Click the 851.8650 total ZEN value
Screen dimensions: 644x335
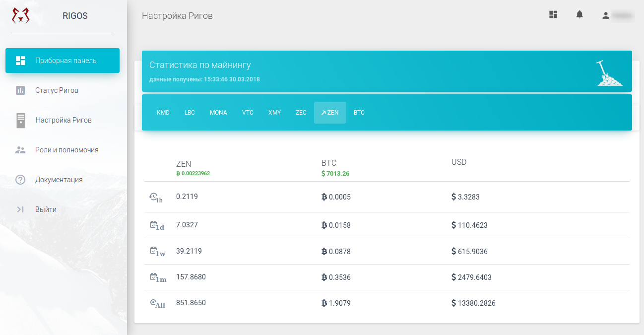[x=191, y=303]
